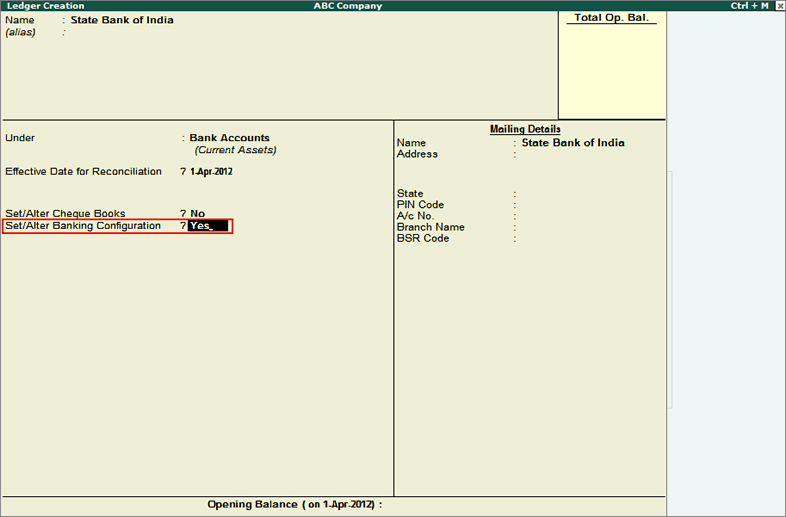
Task: Toggle Set/Alter Cheque Books value No
Action: pos(198,214)
